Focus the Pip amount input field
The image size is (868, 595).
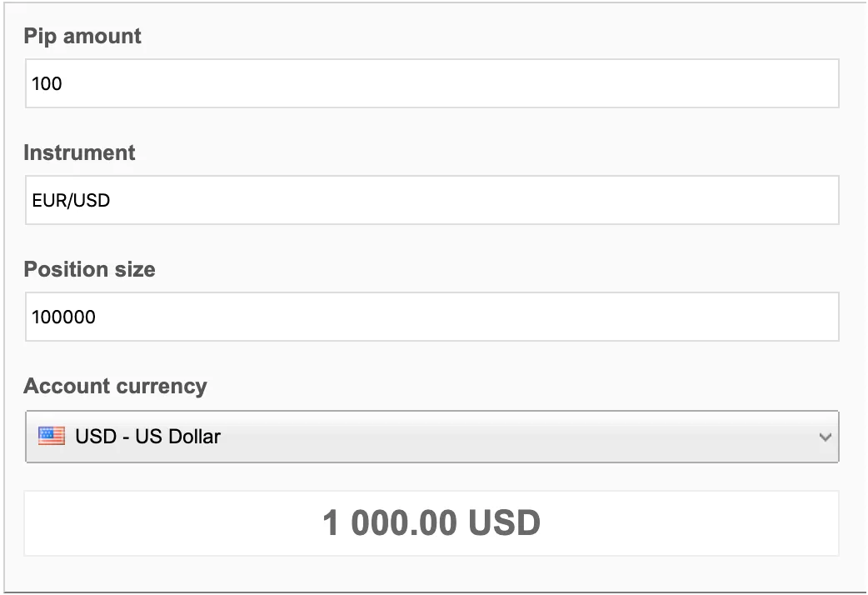tap(432, 83)
